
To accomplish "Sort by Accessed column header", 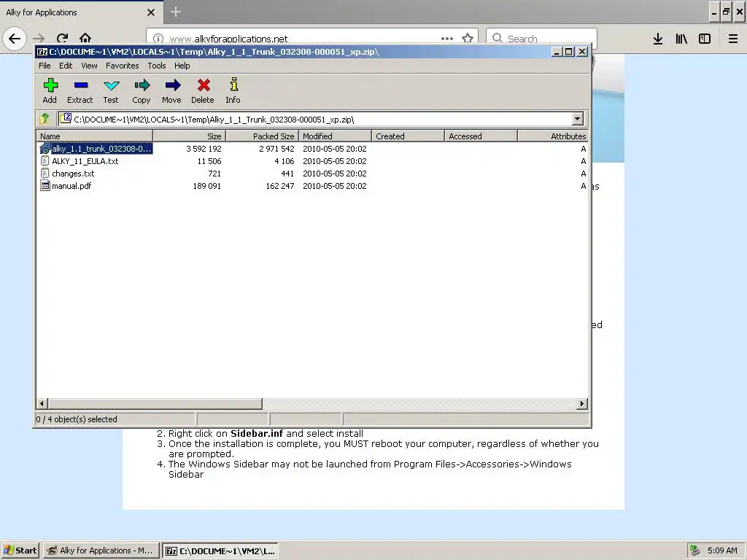I will click(481, 136).
